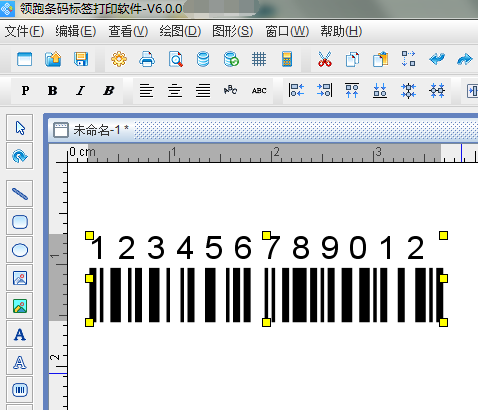Align text center
This screenshot has height=410, width=479.
(175, 91)
